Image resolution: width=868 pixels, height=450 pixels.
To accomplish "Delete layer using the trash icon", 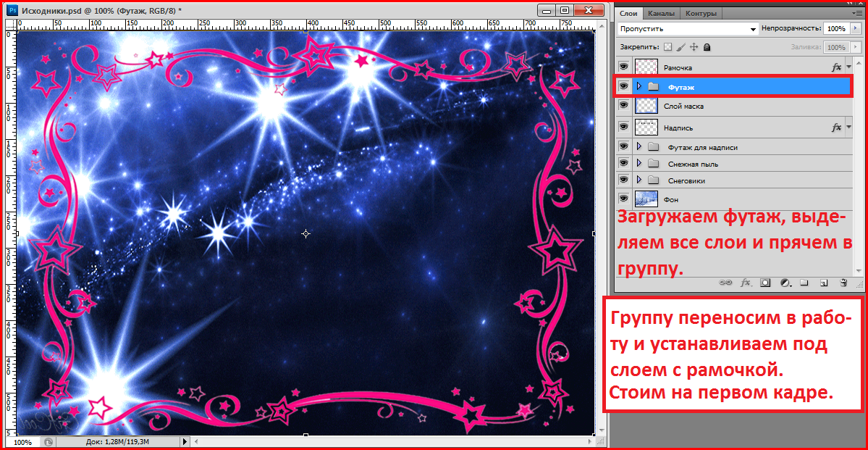I will 843,282.
